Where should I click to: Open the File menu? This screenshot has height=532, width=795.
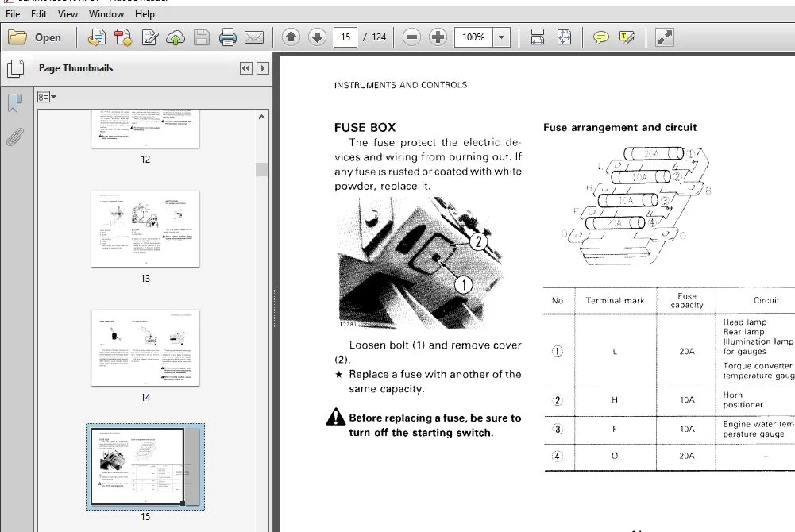pyautogui.click(x=13, y=14)
